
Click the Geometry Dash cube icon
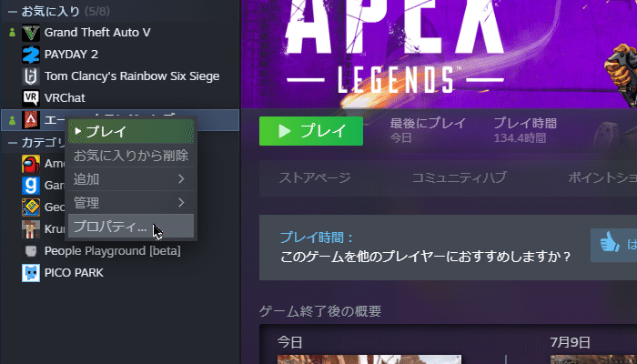tap(31, 207)
